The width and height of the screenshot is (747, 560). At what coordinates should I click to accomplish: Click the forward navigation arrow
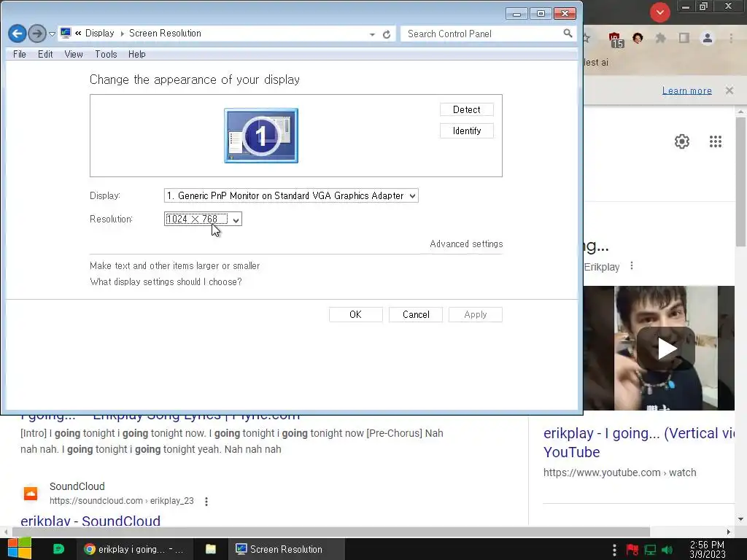[37, 34]
